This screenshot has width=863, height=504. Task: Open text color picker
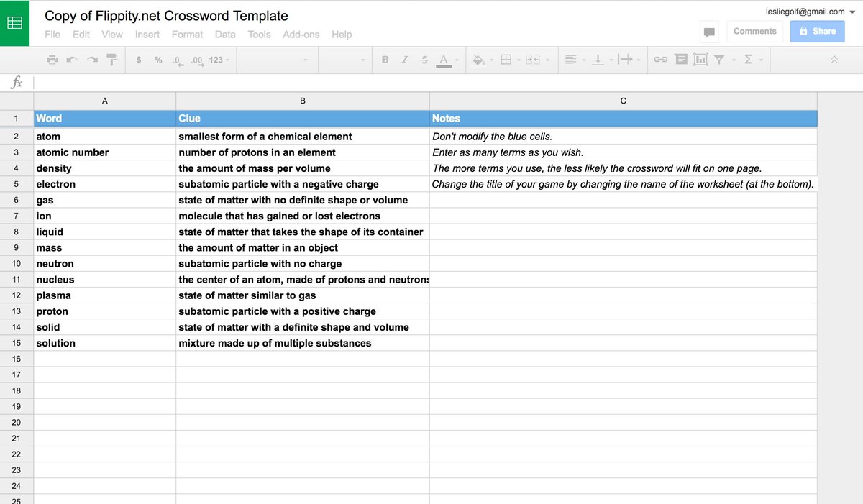pos(444,60)
